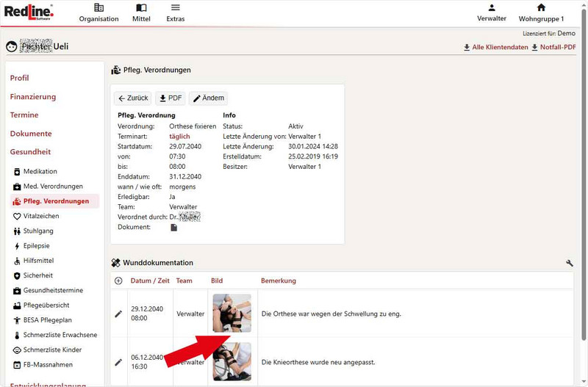Download the Notfall-PDF
Screen dimensions: 588x387
[553, 47]
